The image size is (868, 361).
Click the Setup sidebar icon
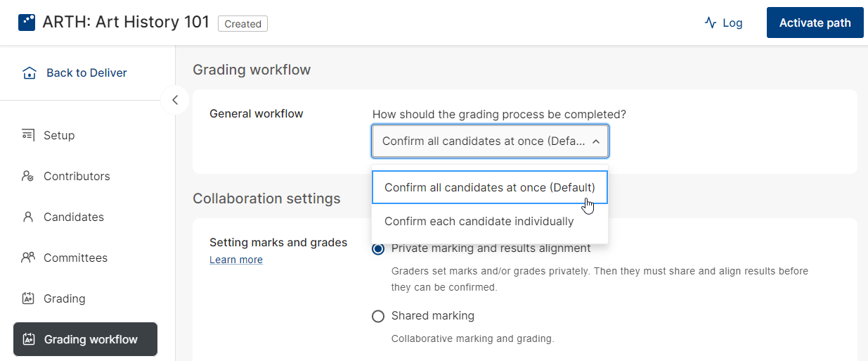click(28, 135)
